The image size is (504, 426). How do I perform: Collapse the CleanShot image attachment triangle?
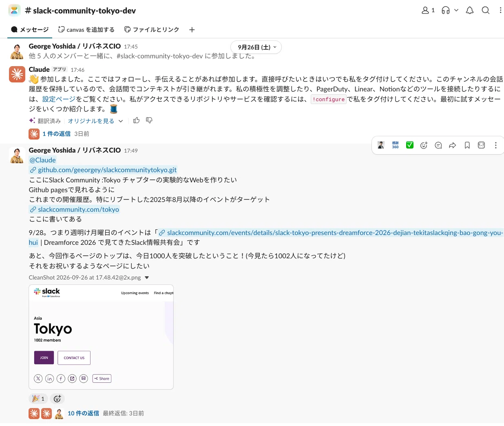coord(147,277)
